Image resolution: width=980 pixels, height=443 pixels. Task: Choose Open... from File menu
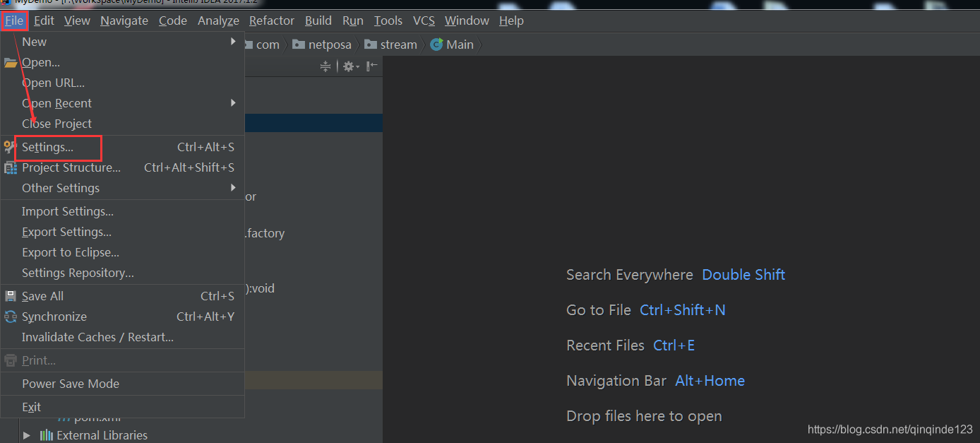click(122, 62)
